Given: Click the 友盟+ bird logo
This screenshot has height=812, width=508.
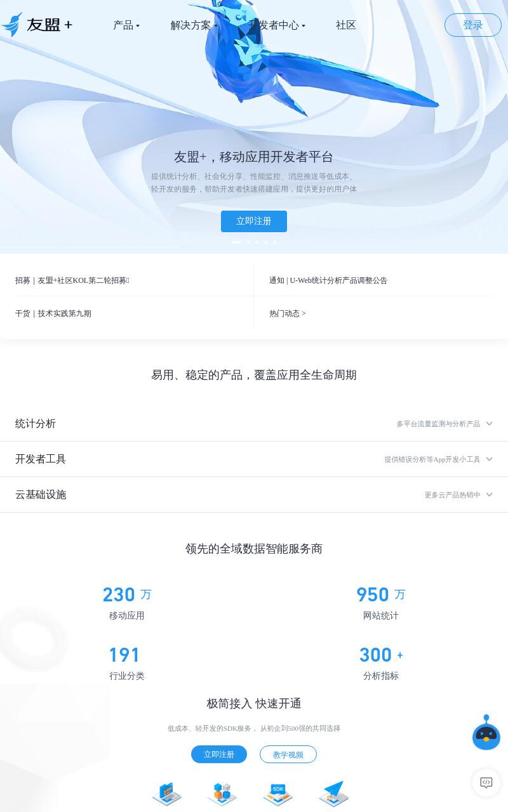Looking at the screenshot, I should tap(37, 25).
